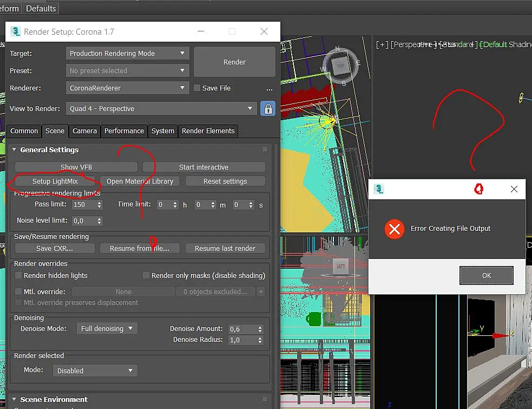Image resolution: width=532 pixels, height=409 pixels.
Task: Toggle Mtl. override preserves displacement checkbox
Action: [18, 302]
